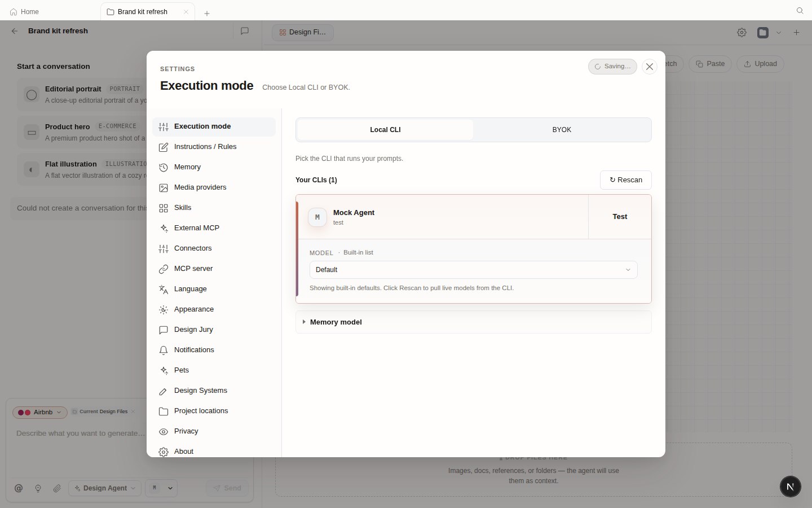Image resolution: width=812 pixels, height=508 pixels.
Task: Choose the Flat illustration starter
Action: (x=82, y=169)
